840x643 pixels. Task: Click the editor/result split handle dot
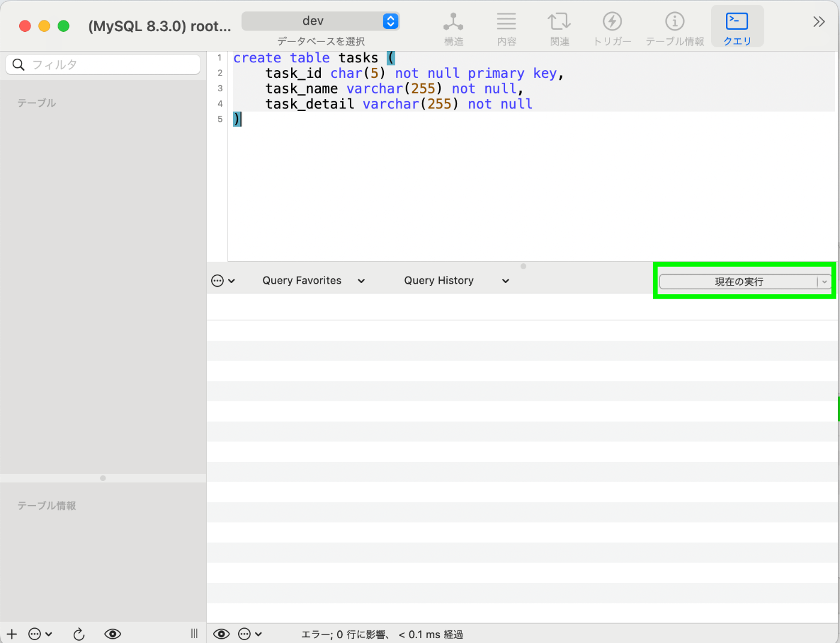(x=523, y=266)
